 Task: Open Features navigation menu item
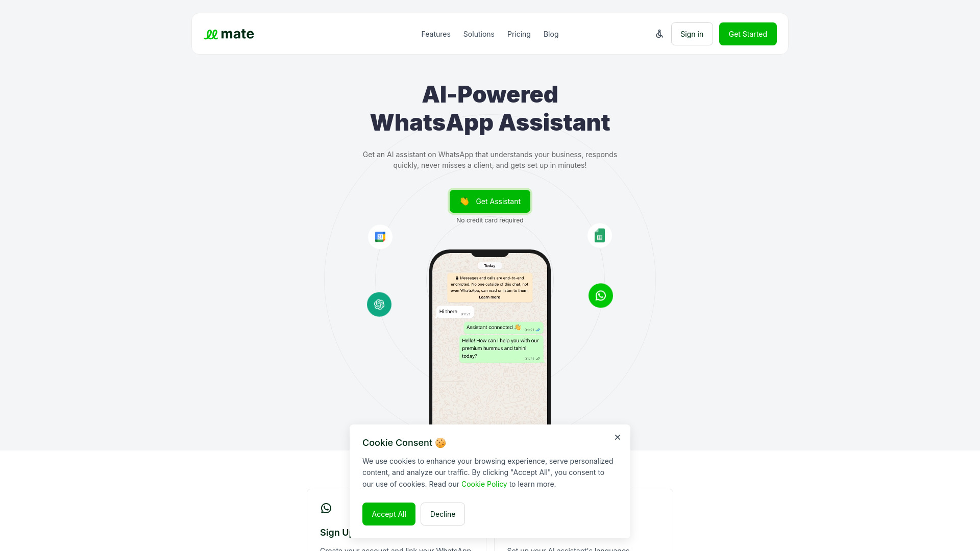click(x=435, y=34)
